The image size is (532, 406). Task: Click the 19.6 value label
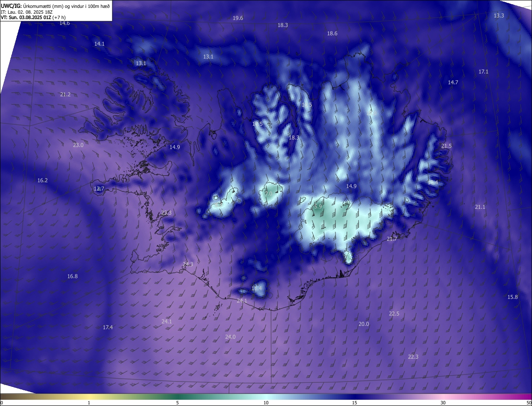(x=238, y=18)
